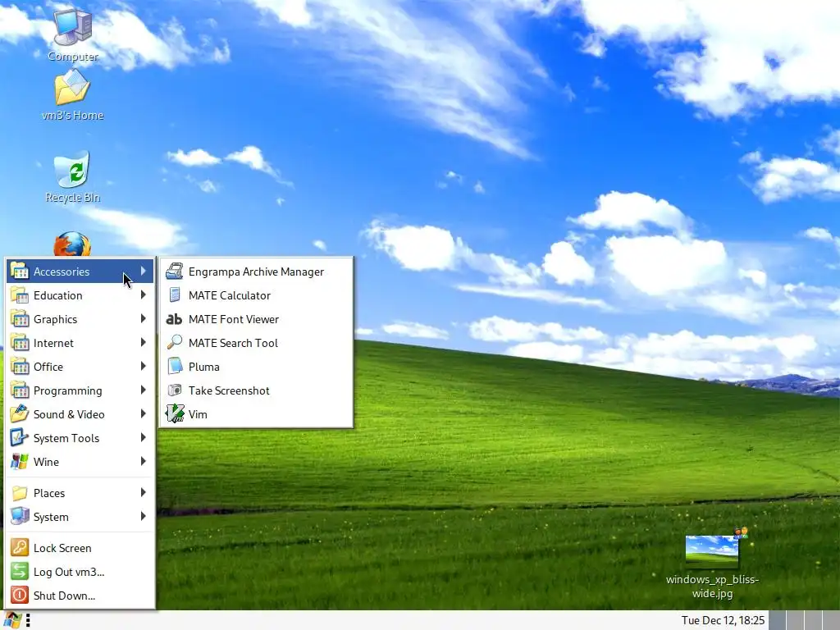Click the Internet folder icon
Viewport: 840px width, 630px height.
pos(20,342)
